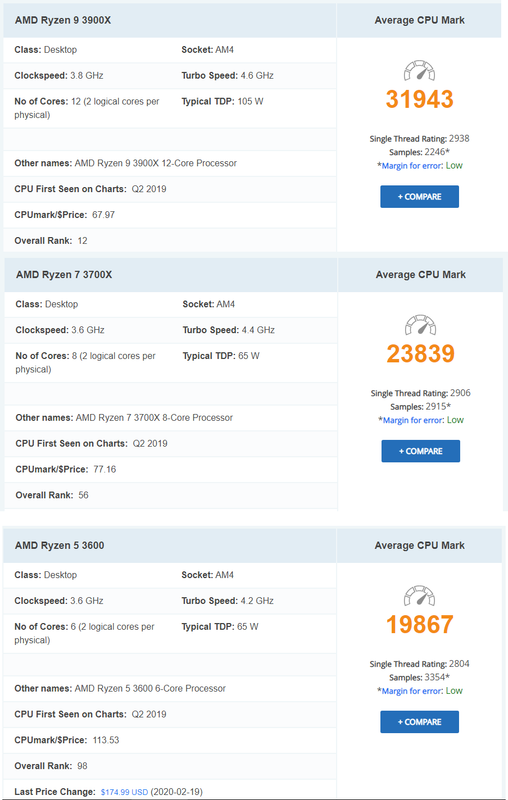
Task: Click Turbo Speed: 4.6 GHz
Action: pyautogui.click(x=227, y=76)
